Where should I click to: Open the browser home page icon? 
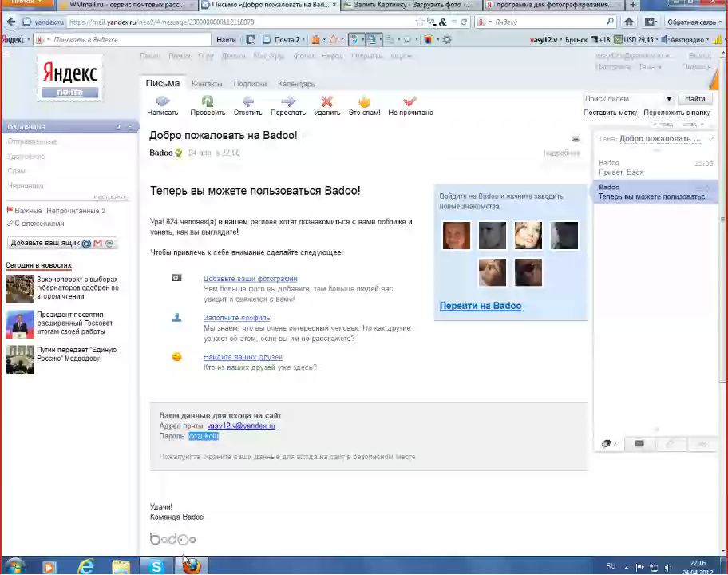click(629, 22)
